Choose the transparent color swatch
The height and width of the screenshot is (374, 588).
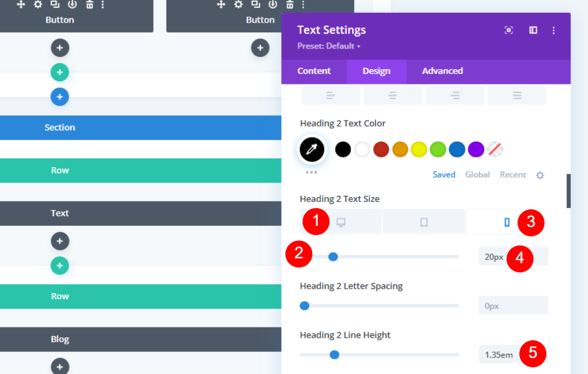pos(495,149)
